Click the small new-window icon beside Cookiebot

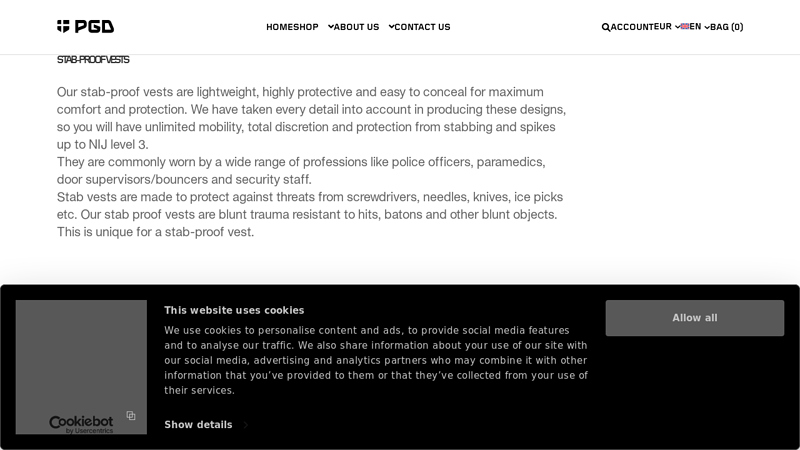[131, 415]
